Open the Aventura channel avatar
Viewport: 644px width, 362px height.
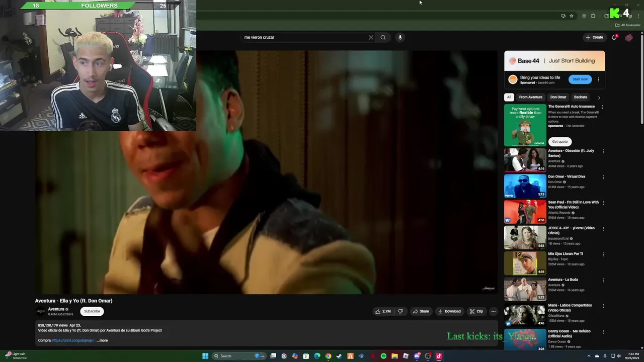tap(40, 311)
